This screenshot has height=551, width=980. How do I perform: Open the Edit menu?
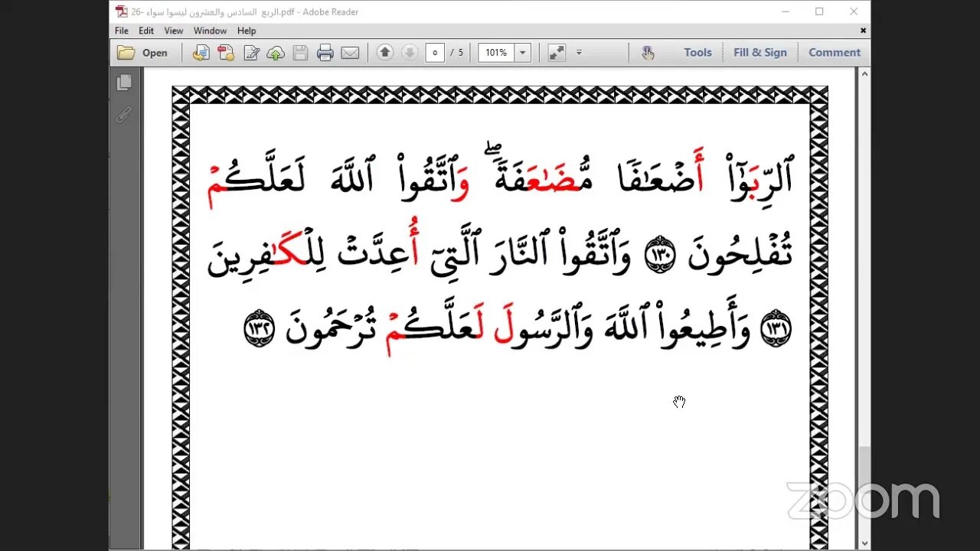146,31
